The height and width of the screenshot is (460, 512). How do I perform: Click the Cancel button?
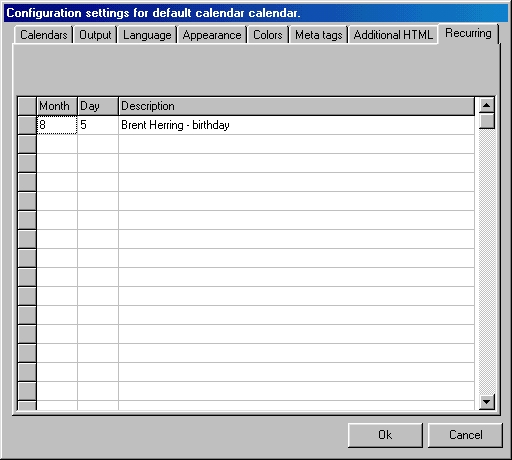pos(465,435)
